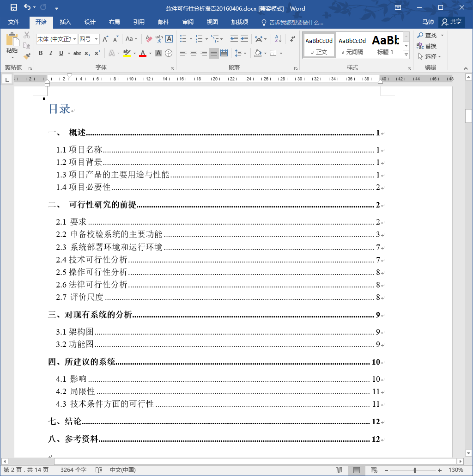Apply distributed alignment to paragraph

pyautogui.click(x=224, y=54)
